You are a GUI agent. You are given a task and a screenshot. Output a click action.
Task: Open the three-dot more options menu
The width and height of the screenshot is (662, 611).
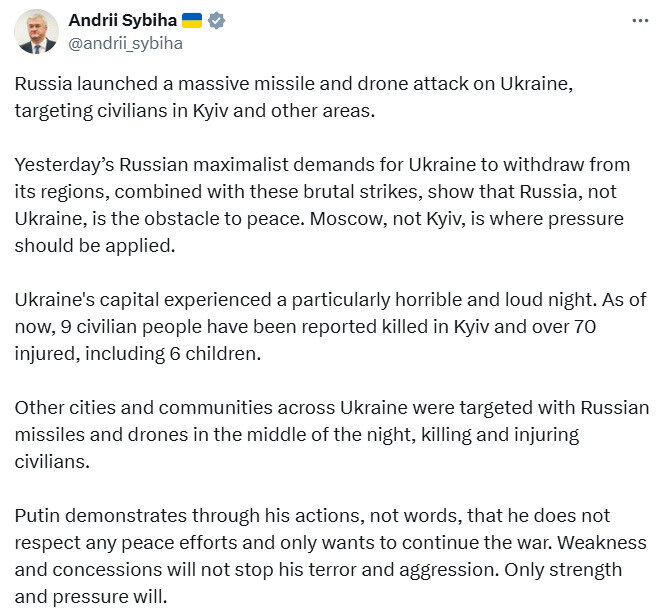tap(636, 21)
